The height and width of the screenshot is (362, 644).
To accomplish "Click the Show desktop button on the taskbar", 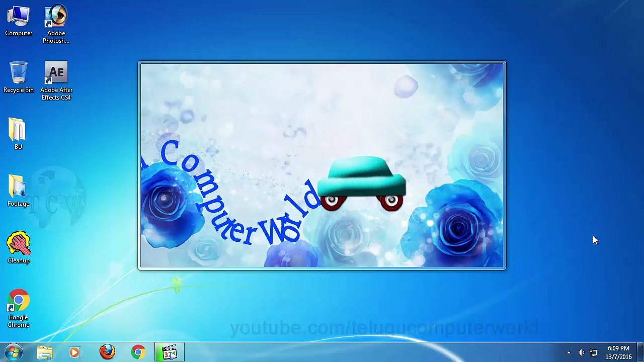I will pyautogui.click(x=640, y=352).
